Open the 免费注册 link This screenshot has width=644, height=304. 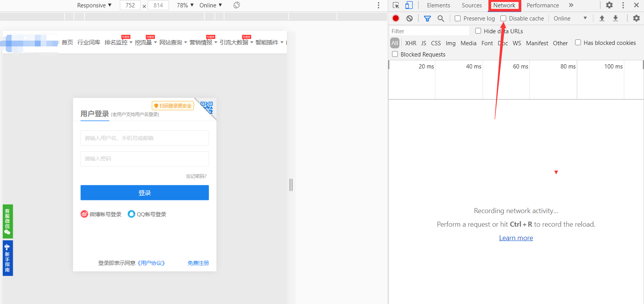pyautogui.click(x=198, y=263)
